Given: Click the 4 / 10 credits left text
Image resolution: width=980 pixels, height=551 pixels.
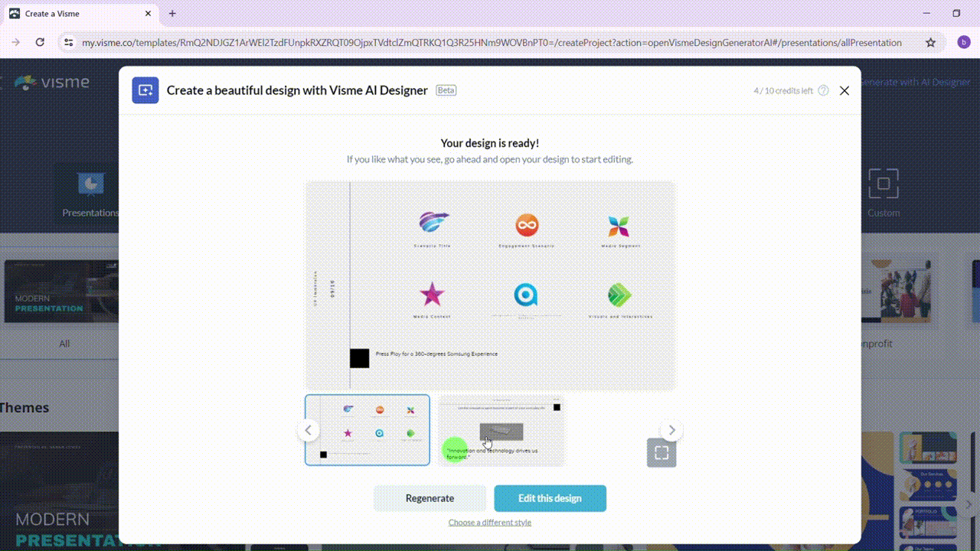Looking at the screenshot, I should [x=783, y=90].
